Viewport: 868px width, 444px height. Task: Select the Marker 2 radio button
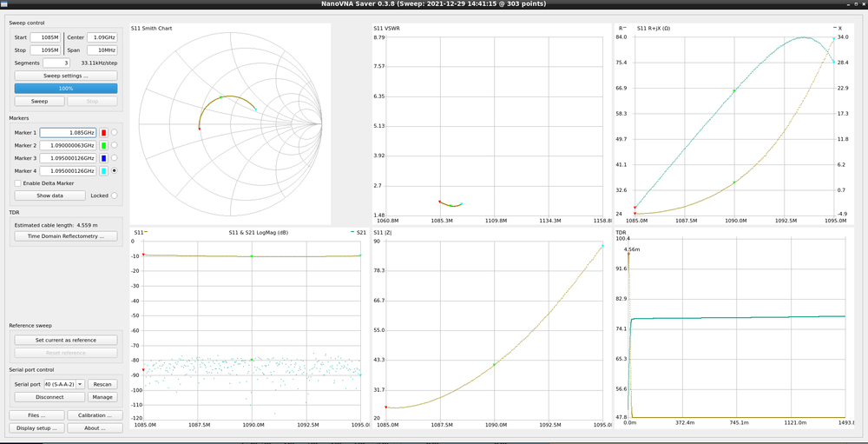point(115,145)
